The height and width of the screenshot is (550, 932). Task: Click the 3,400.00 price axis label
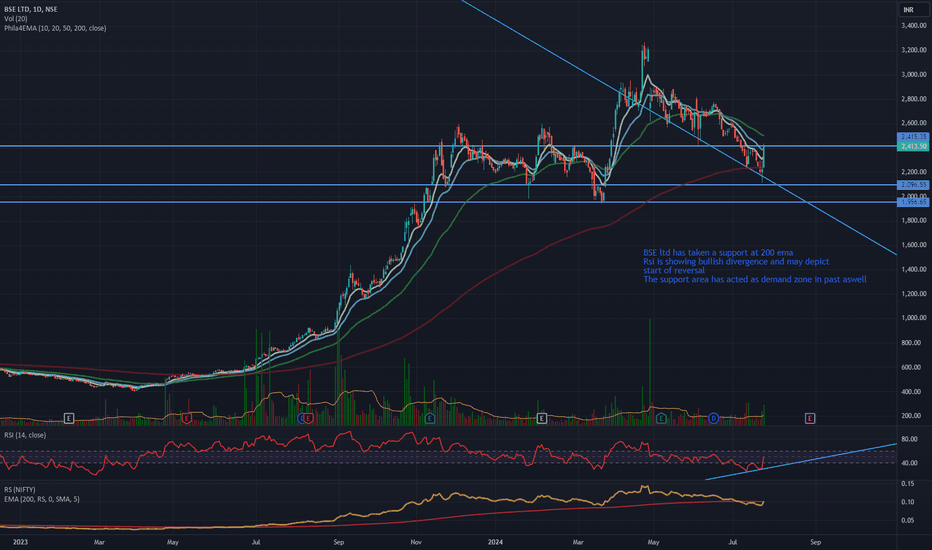[914, 26]
